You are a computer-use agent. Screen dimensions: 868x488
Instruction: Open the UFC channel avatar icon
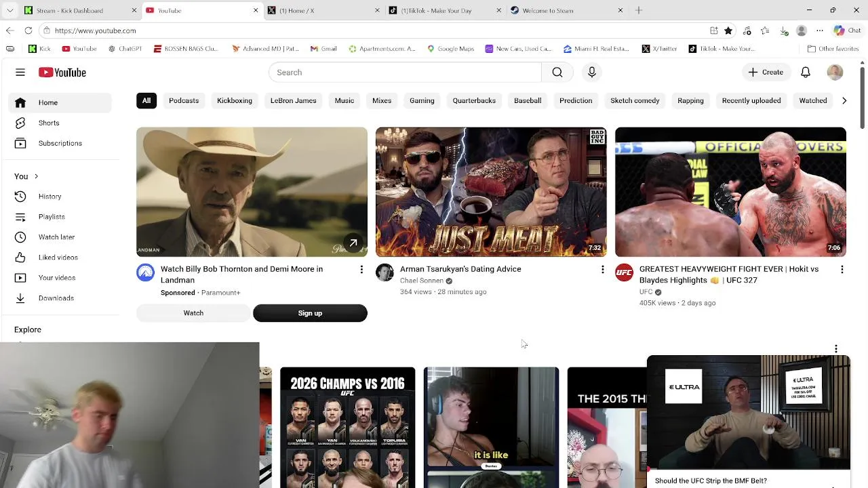click(x=624, y=272)
